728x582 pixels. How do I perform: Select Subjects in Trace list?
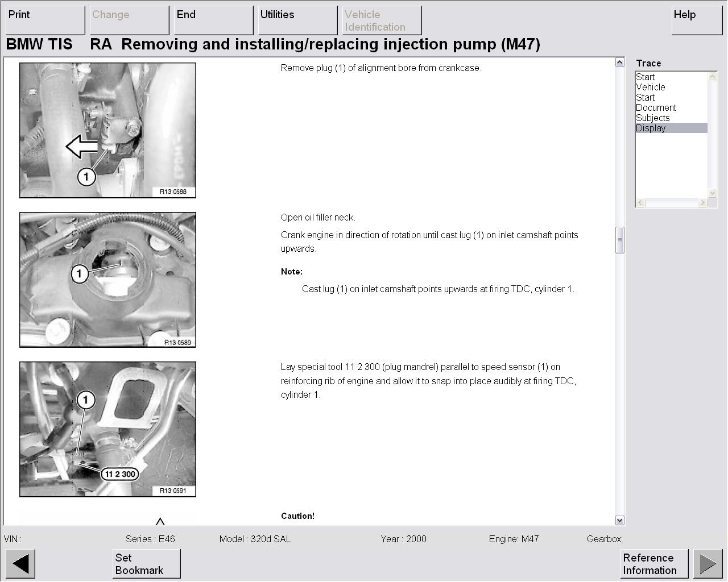click(671, 118)
